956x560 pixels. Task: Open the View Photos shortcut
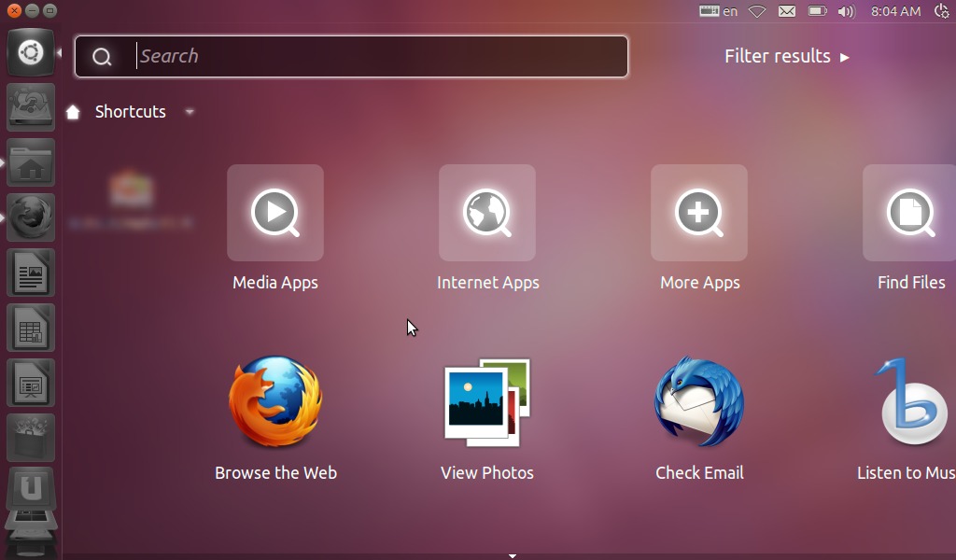point(487,419)
